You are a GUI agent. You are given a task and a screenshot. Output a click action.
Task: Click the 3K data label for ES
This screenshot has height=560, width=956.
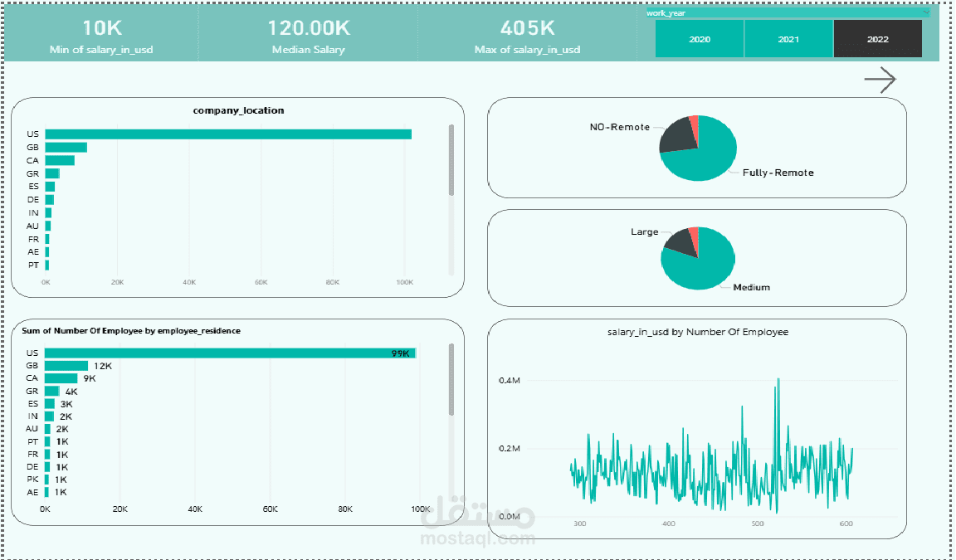click(66, 404)
